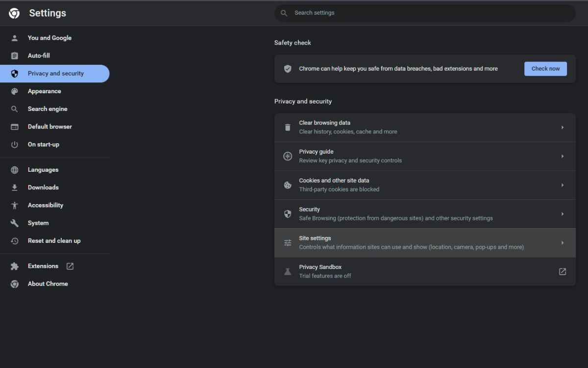Select the Appearance paintbrush icon
588x368 pixels.
click(x=14, y=91)
